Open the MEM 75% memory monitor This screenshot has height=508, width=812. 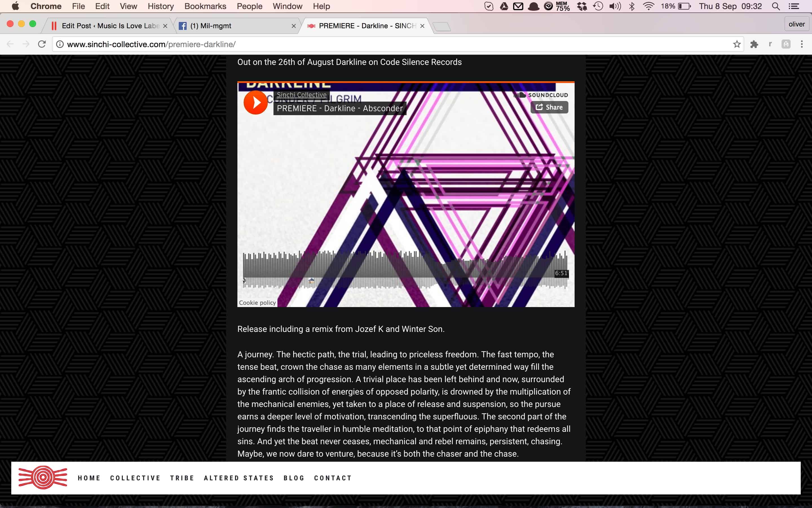point(562,6)
